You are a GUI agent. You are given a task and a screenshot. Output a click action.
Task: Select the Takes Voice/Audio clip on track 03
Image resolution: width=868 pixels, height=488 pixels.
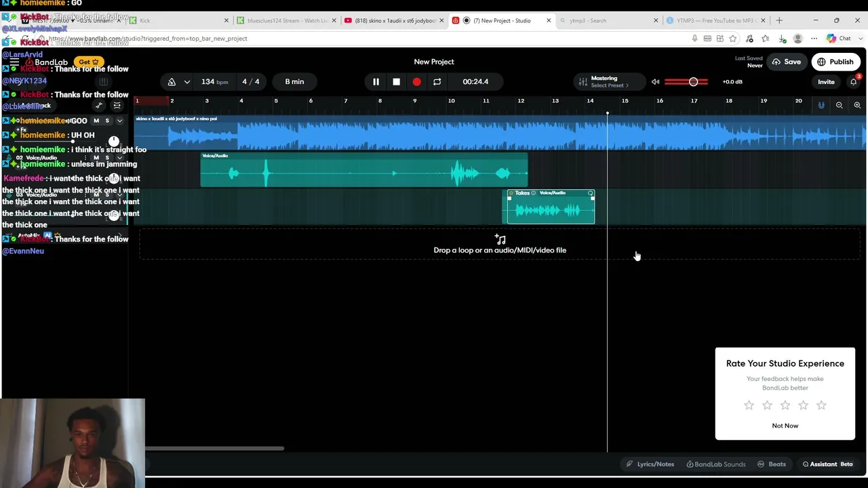click(x=551, y=207)
